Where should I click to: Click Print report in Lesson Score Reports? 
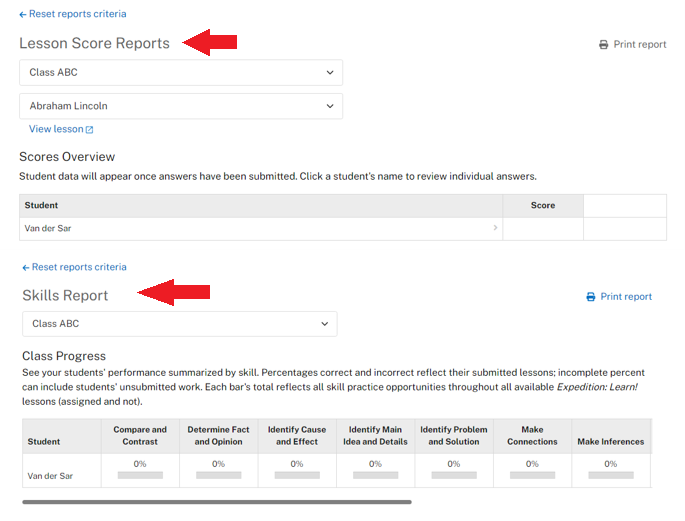click(640, 45)
